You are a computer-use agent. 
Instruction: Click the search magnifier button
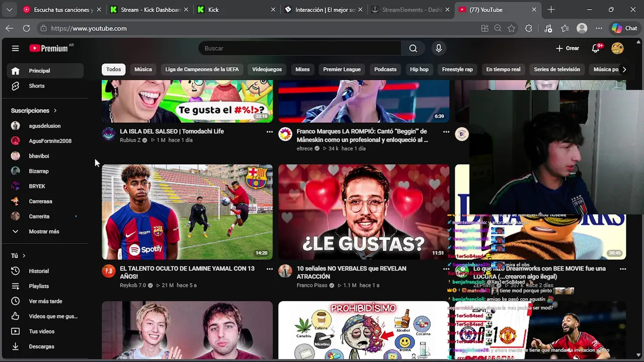coord(413,48)
